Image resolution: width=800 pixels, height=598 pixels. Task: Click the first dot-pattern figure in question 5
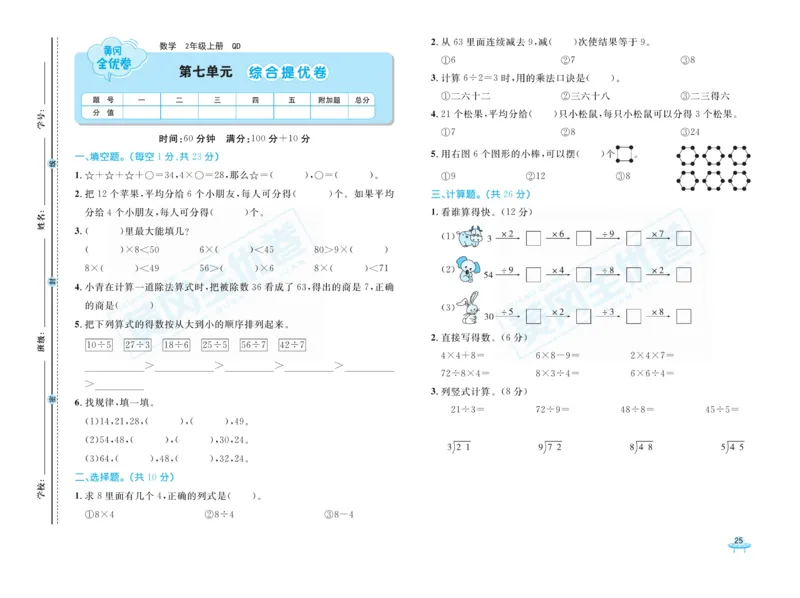tap(690, 156)
